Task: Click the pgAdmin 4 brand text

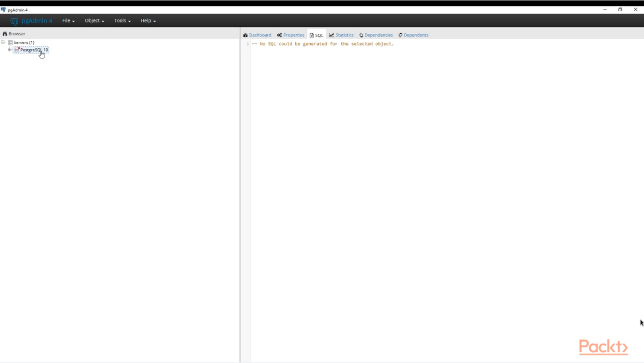Action: pos(37,21)
